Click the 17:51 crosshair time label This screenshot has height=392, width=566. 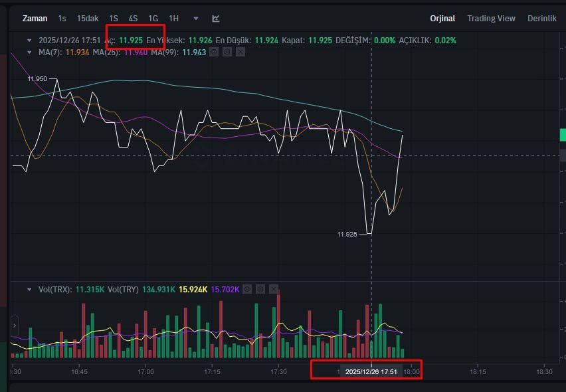pos(371,372)
